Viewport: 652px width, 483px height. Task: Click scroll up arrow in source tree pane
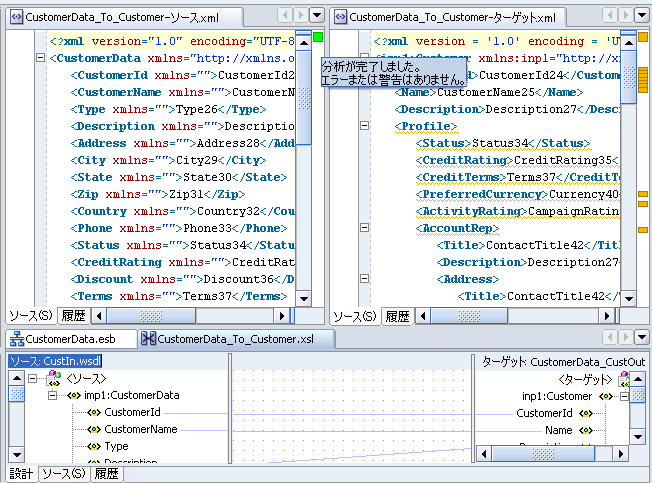click(17, 378)
